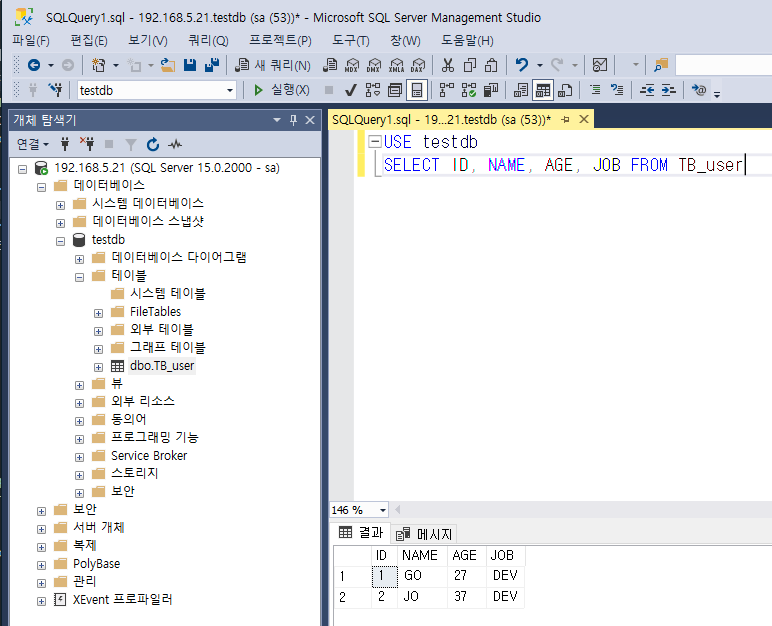
Task: Collapse the USE testdb code outline
Action: [x=375, y=142]
